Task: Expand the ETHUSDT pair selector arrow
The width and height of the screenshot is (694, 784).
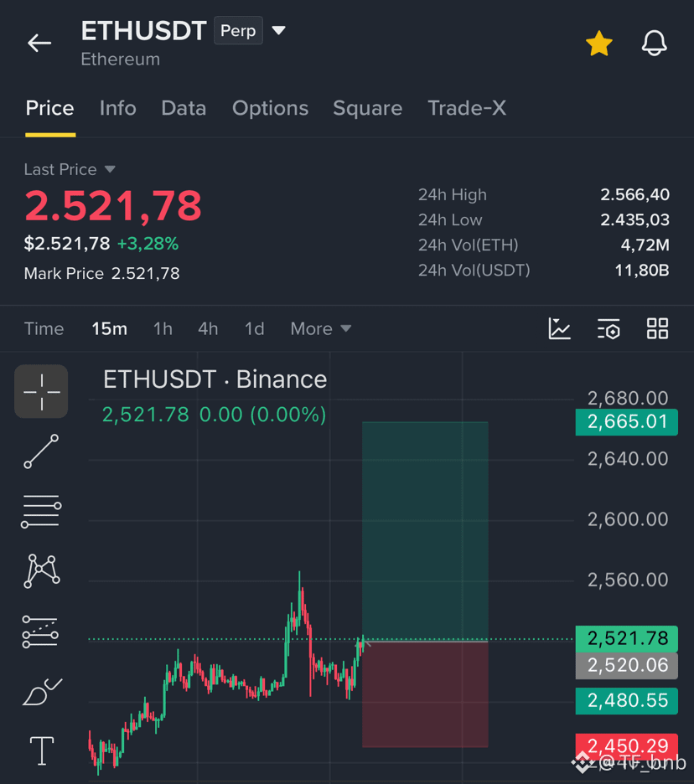Action: (279, 30)
